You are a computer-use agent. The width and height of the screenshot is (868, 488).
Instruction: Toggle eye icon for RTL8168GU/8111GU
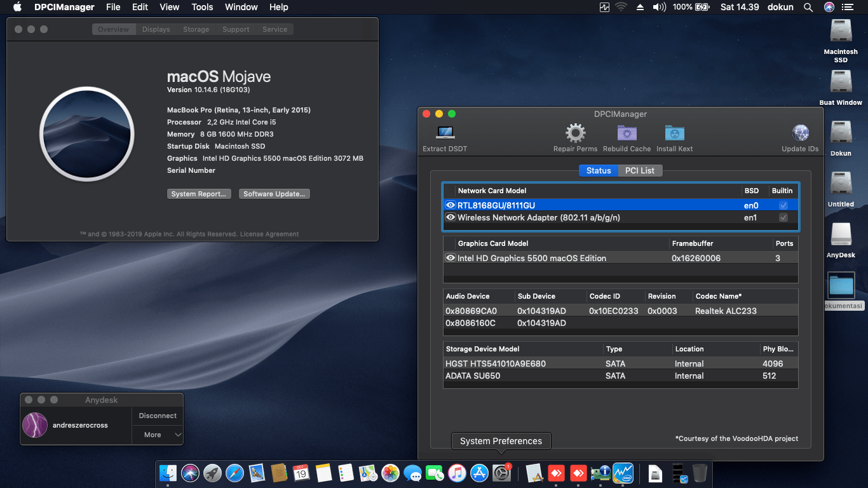click(451, 205)
